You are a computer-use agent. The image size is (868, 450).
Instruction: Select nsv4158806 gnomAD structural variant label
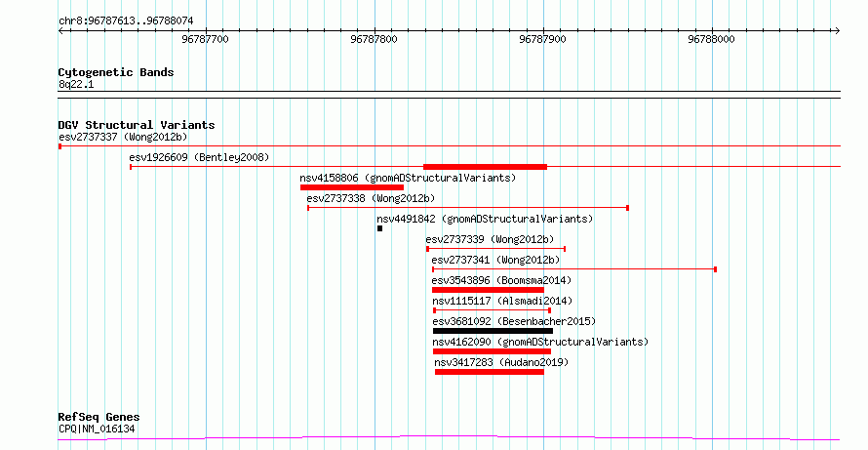(408, 178)
